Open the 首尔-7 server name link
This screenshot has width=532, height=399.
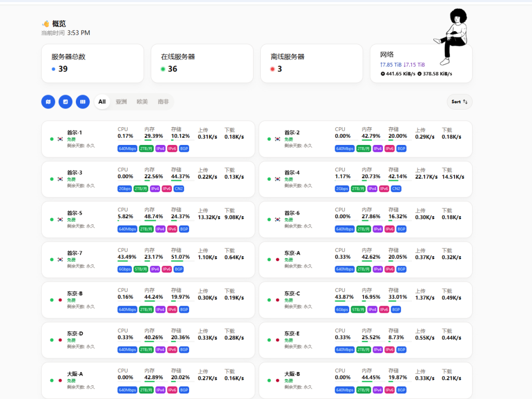pos(74,253)
